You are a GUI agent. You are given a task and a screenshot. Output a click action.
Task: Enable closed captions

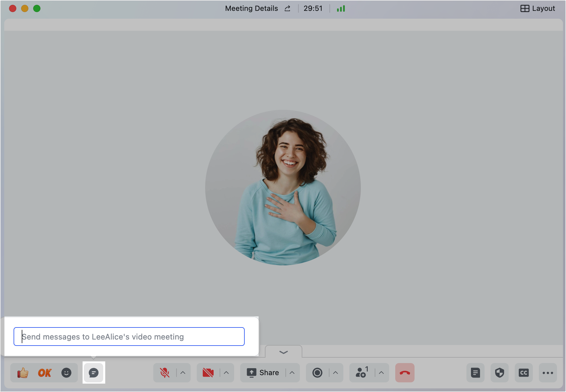tap(524, 373)
